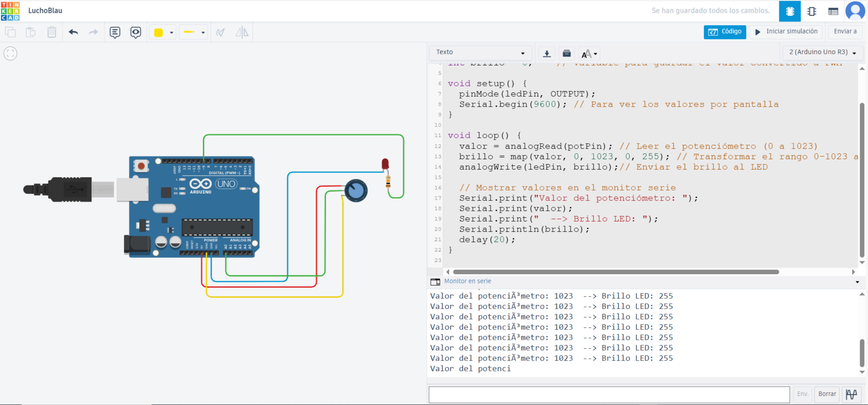Image resolution: width=868 pixels, height=405 pixels.
Task: Click the Borrar serial monitor button
Action: [827, 393]
